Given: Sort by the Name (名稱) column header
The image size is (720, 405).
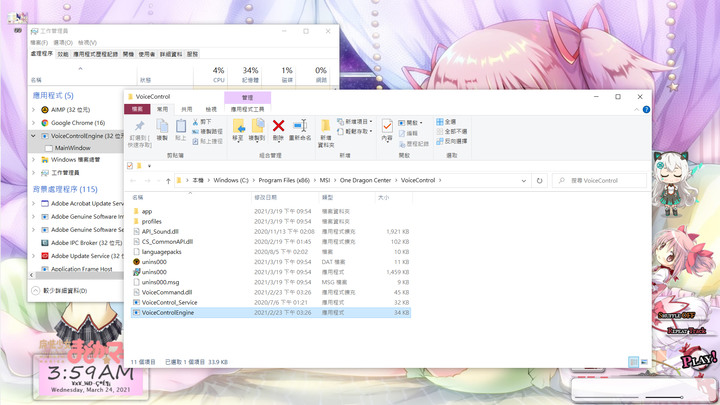Looking at the screenshot, I should click(190, 197).
